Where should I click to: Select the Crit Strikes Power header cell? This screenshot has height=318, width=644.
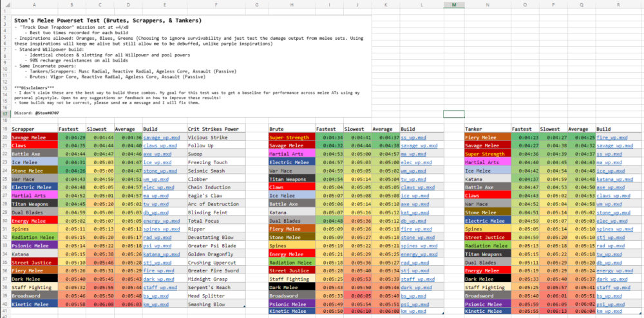click(216, 129)
